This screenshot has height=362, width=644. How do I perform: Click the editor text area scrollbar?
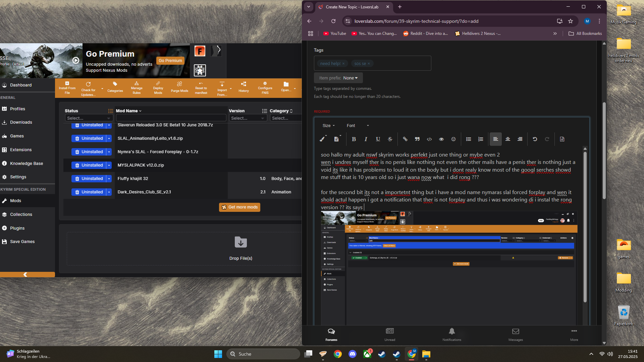point(585,227)
